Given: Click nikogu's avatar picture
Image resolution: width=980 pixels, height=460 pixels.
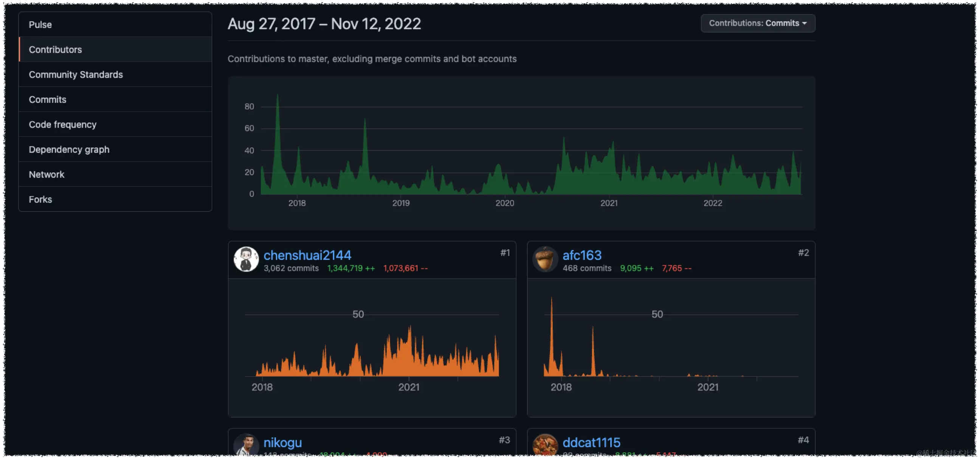Looking at the screenshot, I should click(246, 444).
